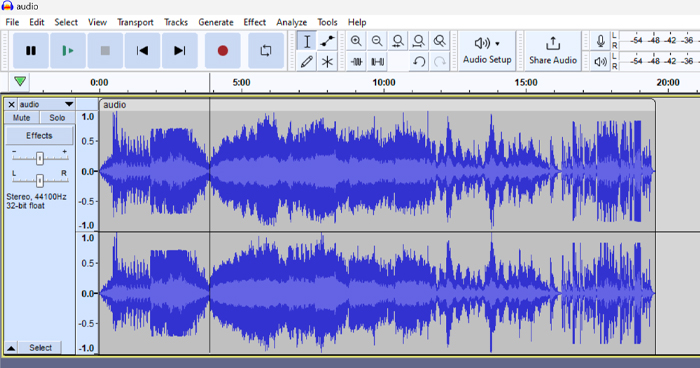Undo the last action with the Undo arrow

(x=419, y=62)
